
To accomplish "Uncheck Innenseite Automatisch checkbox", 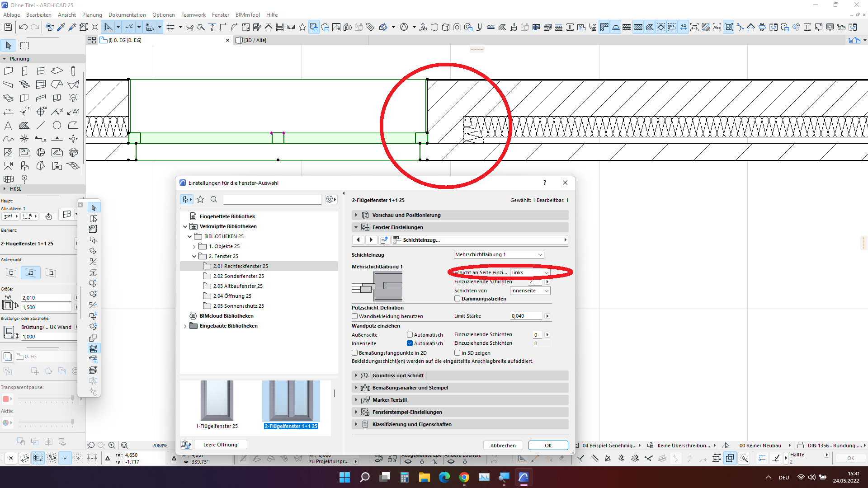I will (x=410, y=343).
